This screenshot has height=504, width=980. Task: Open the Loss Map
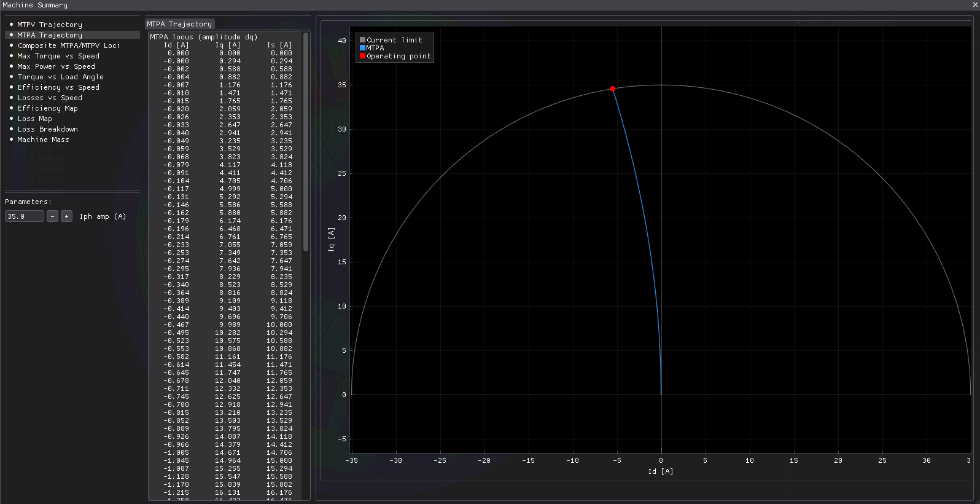click(x=35, y=119)
